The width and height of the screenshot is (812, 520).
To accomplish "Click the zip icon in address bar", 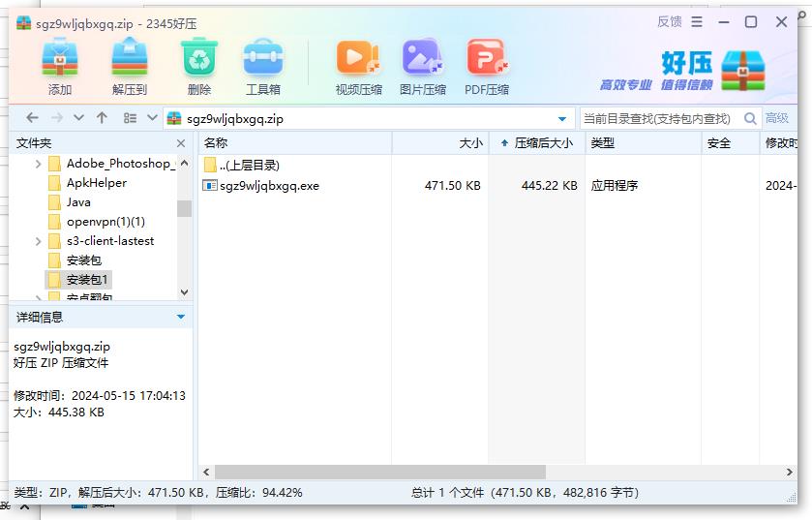I will pos(174,118).
